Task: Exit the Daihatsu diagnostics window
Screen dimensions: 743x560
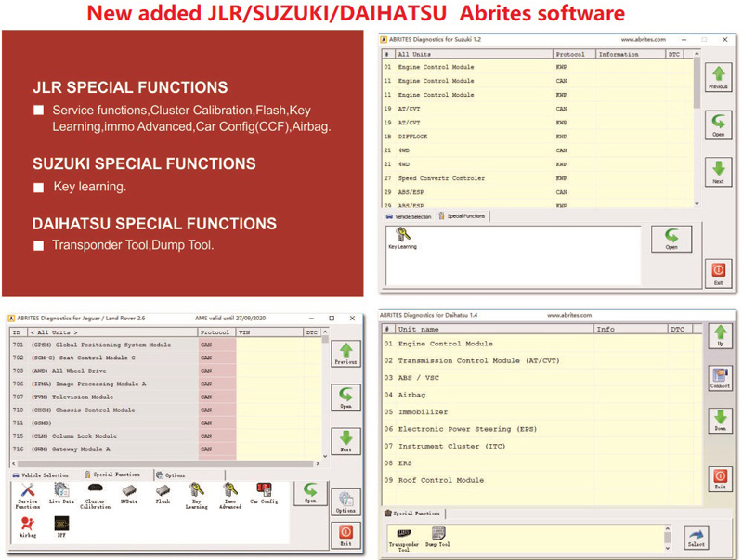Action: [x=721, y=478]
